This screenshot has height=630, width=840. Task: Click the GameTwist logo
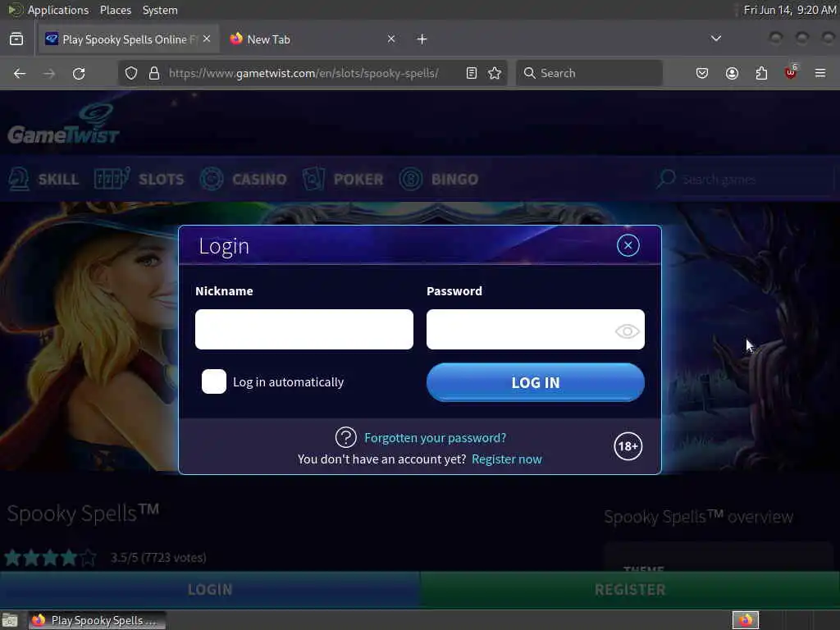63,125
